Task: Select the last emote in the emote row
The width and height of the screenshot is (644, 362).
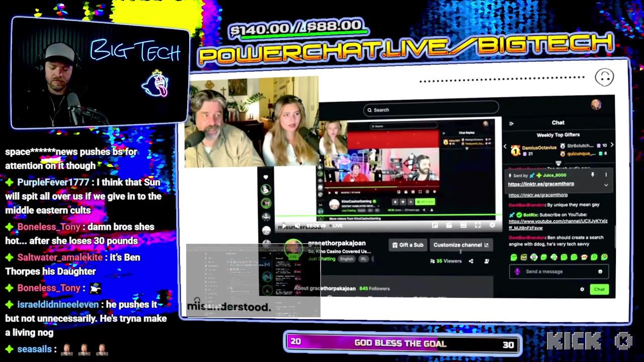Action: (604, 257)
